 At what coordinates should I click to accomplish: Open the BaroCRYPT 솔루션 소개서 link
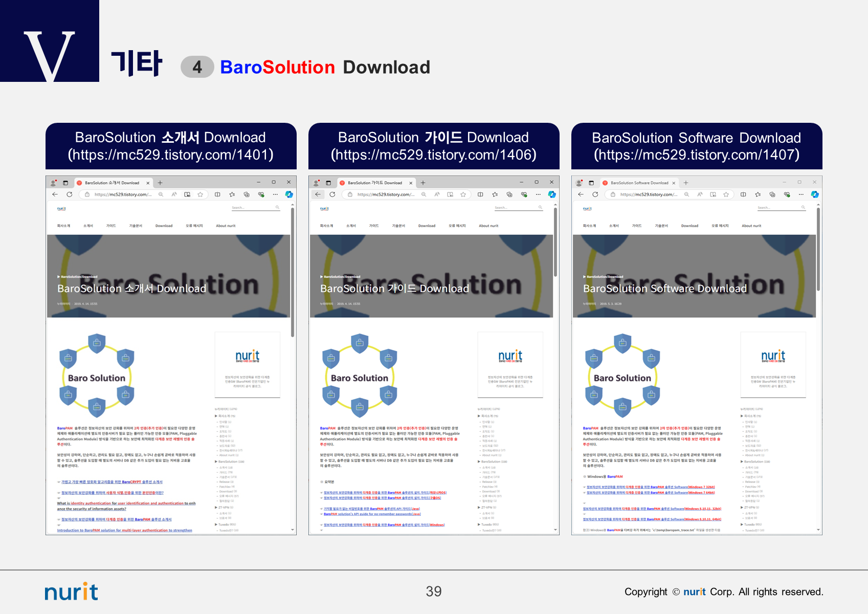coord(112,482)
